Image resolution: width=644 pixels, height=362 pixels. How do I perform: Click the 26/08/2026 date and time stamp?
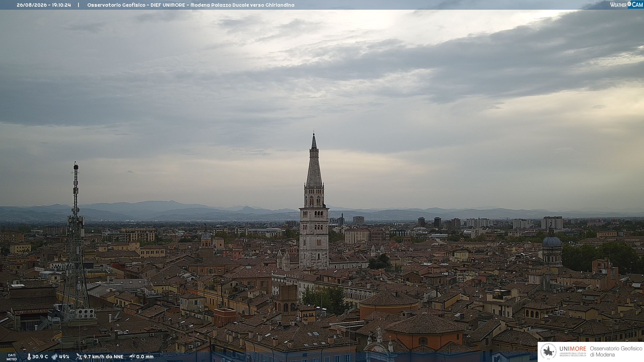click(x=44, y=5)
